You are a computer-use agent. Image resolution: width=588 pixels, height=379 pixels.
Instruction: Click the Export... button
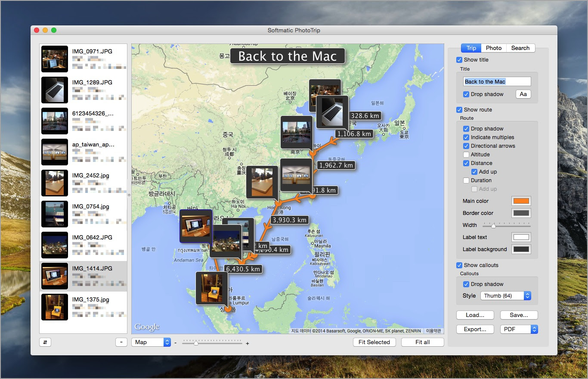(x=475, y=329)
